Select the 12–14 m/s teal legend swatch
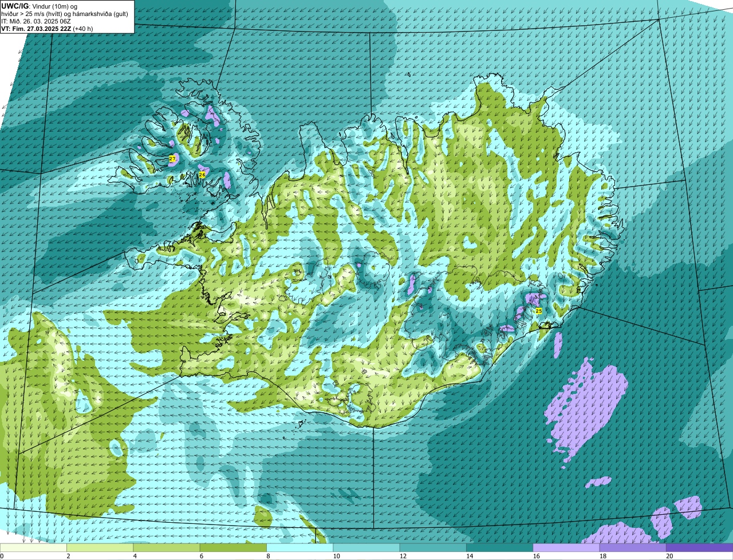 pyautogui.click(x=433, y=547)
